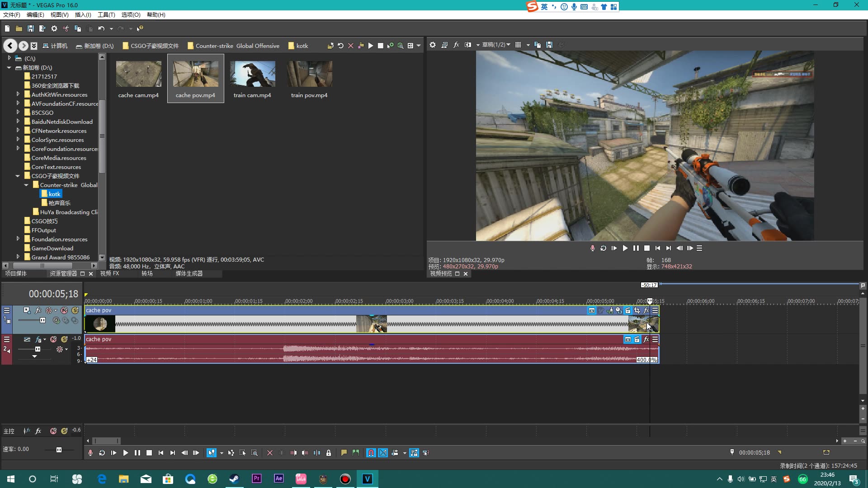Expand AuthKitWin.resources folder

18,94
